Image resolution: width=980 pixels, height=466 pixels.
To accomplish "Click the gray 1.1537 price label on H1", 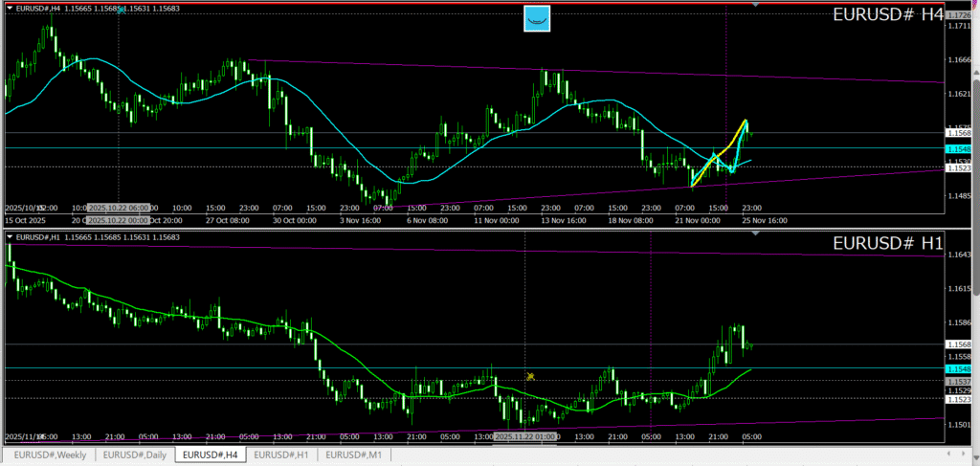I will point(959,381).
